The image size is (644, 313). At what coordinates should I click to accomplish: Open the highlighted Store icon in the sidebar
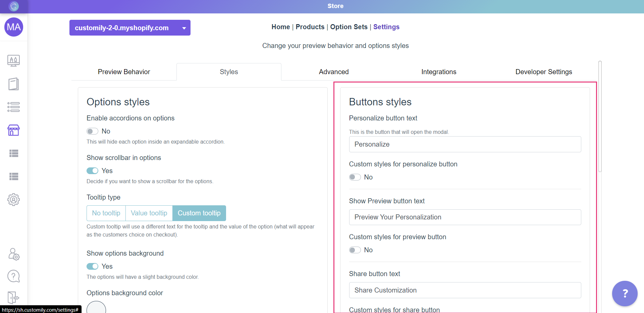13,130
